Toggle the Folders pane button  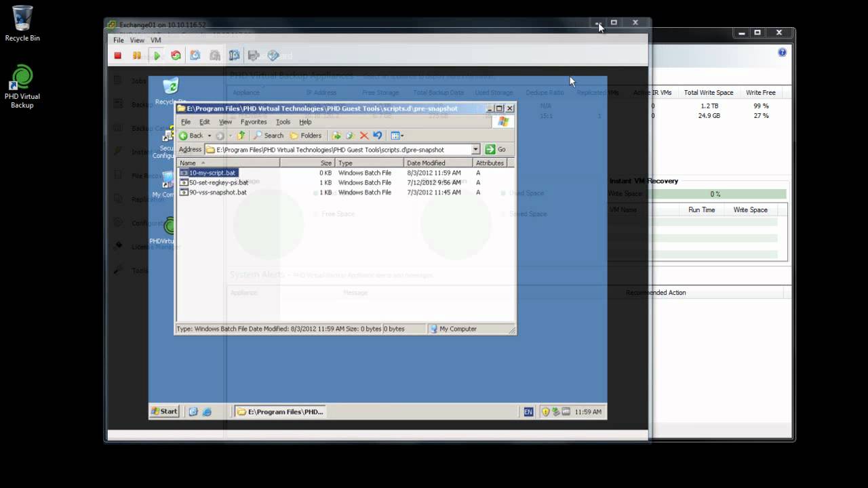(x=306, y=136)
